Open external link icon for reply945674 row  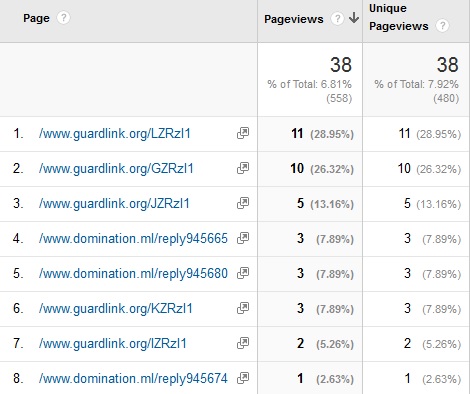(x=243, y=378)
